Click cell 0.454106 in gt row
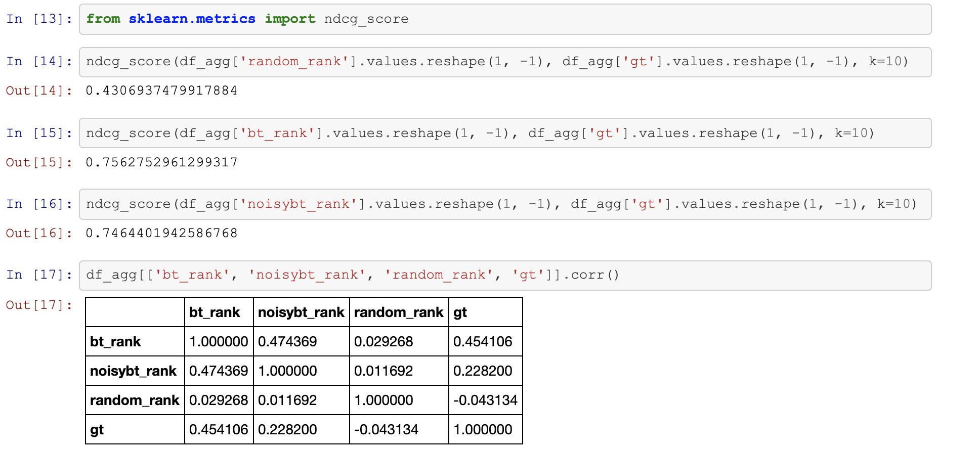This screenshot has width=980, height=450. tap(219, 430)
